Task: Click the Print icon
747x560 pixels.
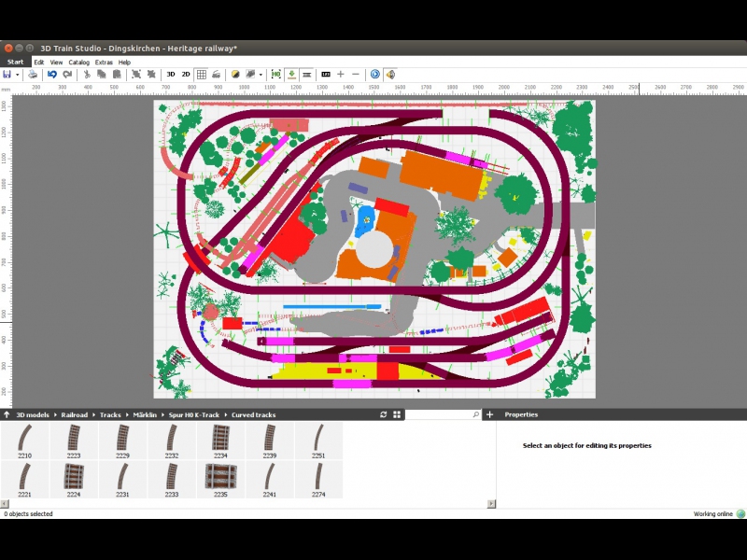Action: (x=33, y=74)
